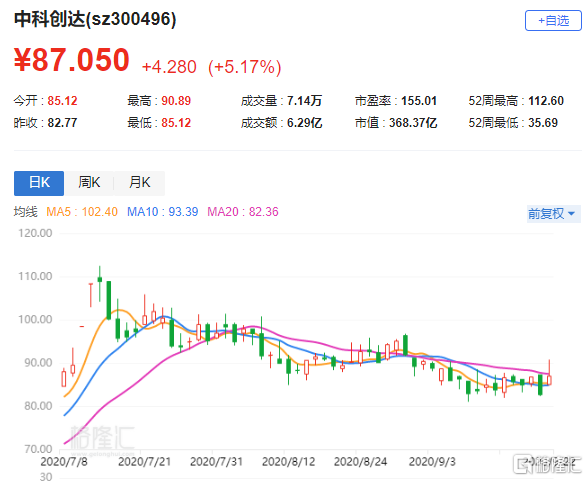The height and width of the screenshot is (481, 588).
Task: Select the stock title 中科创达(sz300496)
Action: point(95,19)
